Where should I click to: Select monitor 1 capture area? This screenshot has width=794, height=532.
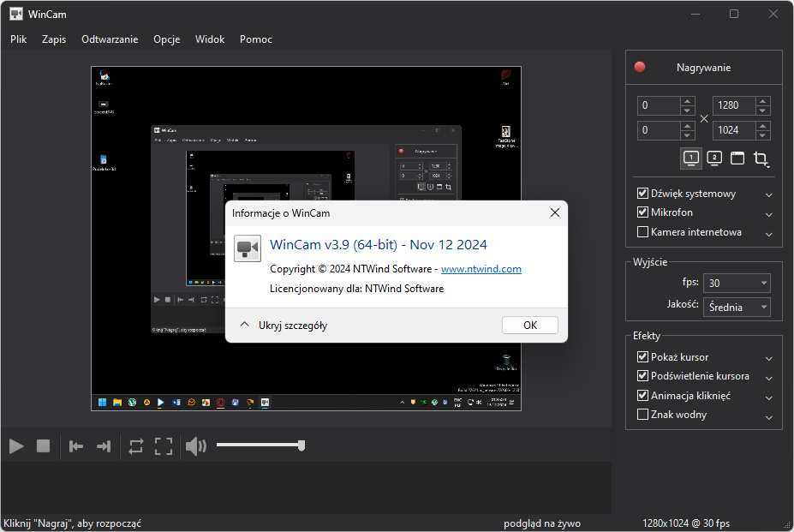point(691,158)
